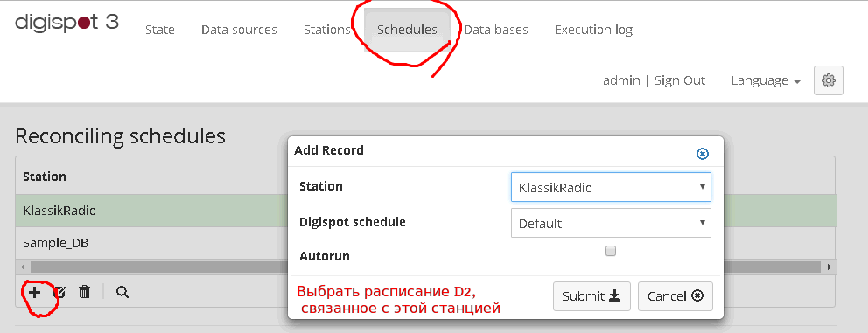The image size is (868, 333).
Task: Click the trash icon to delete record
Action: click(x=84, y=292)
